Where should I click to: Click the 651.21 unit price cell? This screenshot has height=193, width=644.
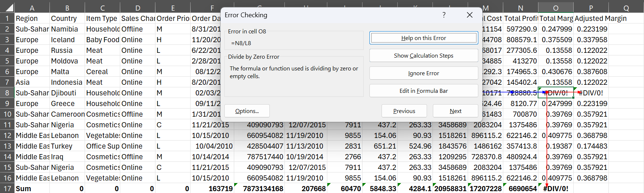pos(380,146)
